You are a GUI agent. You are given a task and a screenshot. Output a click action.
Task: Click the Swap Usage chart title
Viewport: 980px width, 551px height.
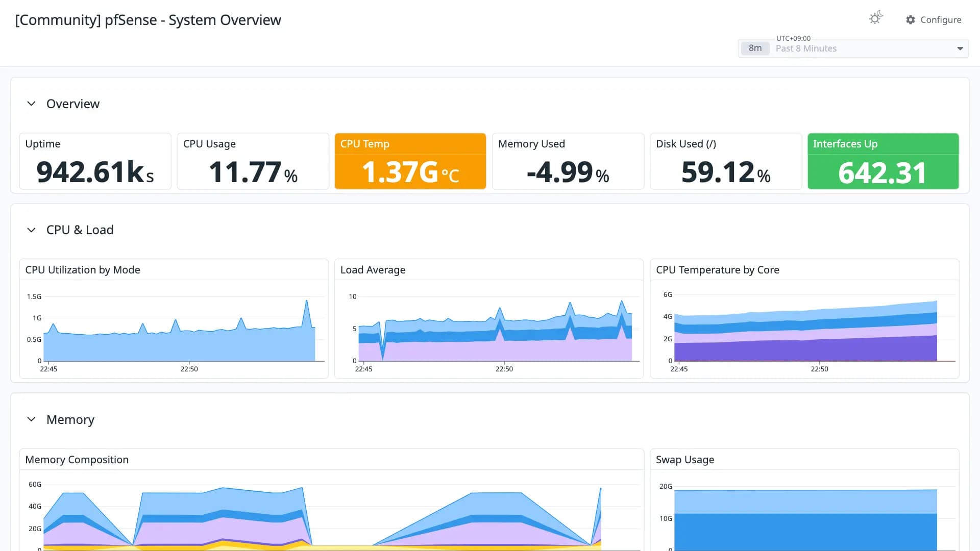pyautogui.click(x=685, y=460)
